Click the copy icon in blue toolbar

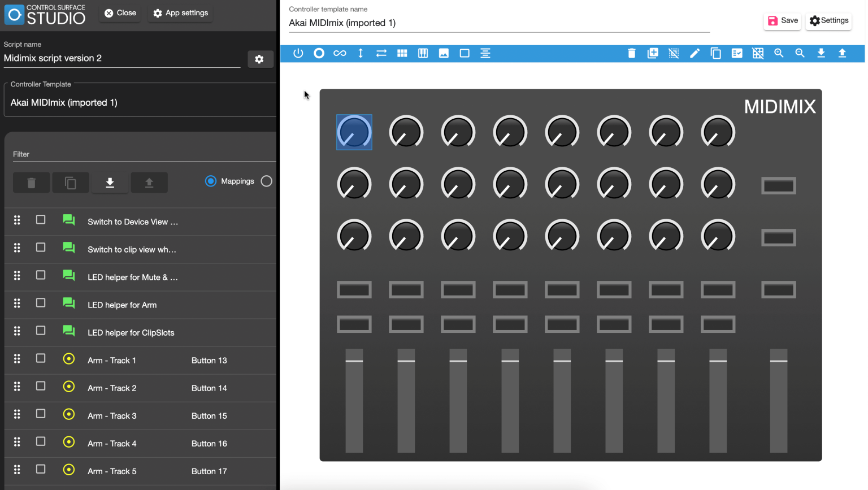tap(716, 53)
